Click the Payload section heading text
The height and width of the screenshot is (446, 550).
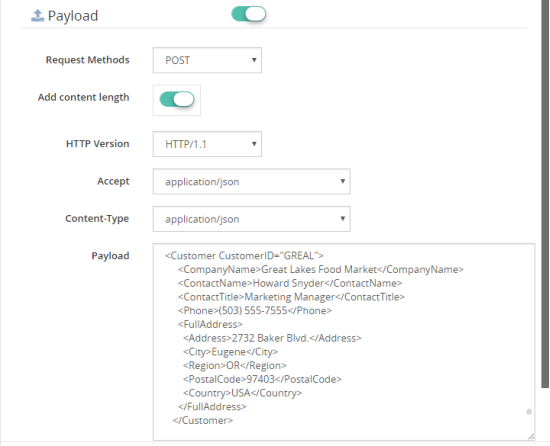pos(73,16)
